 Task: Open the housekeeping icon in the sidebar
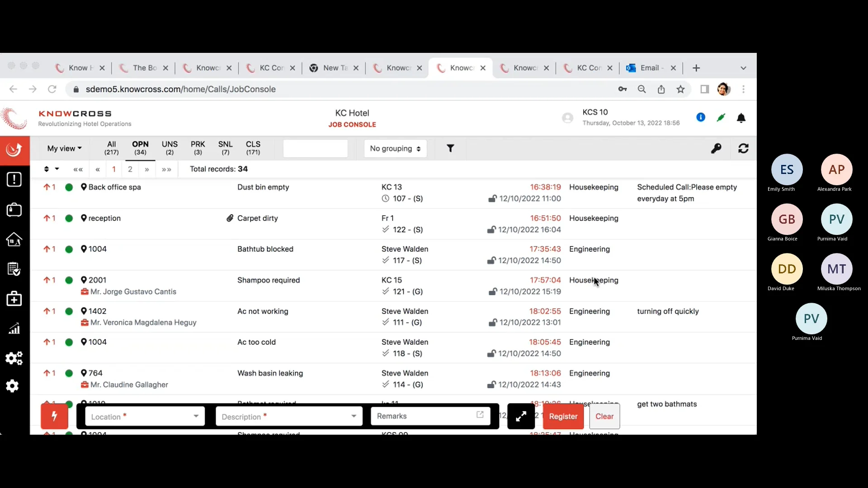click(14, 239)
